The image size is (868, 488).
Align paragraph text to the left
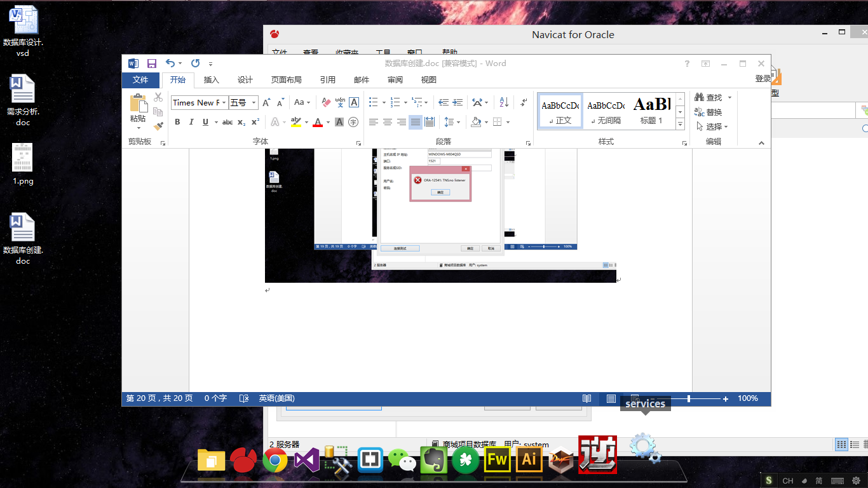(374, 122)
